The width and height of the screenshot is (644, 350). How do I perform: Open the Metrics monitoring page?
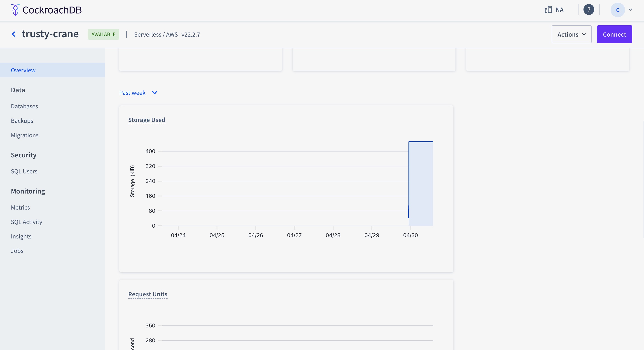(x=20, y=208)
